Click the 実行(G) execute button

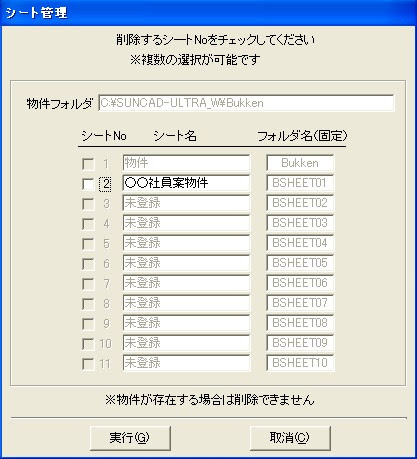(130, 438)
